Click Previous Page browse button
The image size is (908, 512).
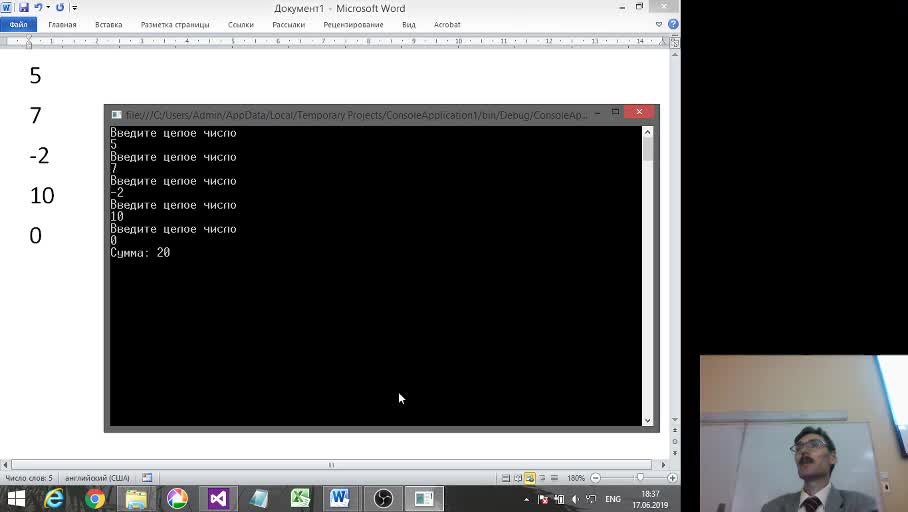click(x=675, y=430)
